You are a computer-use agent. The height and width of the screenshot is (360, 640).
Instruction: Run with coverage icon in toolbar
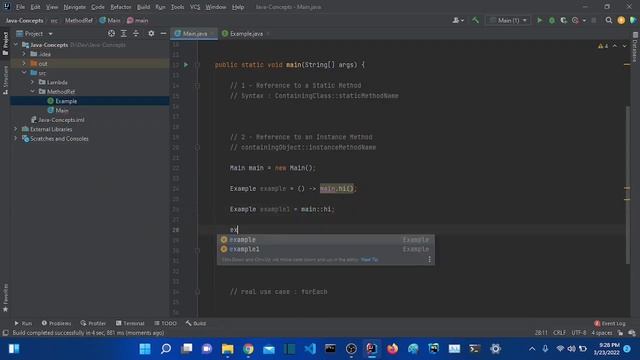pos(564,20)
